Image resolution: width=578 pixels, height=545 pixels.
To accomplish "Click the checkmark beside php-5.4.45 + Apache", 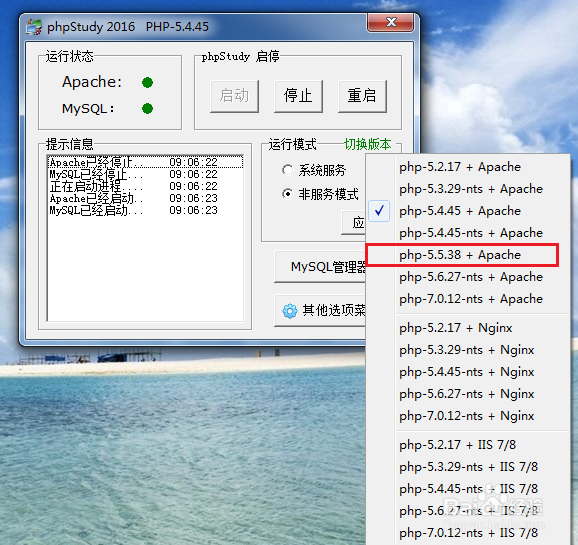I will click(379, 211).
